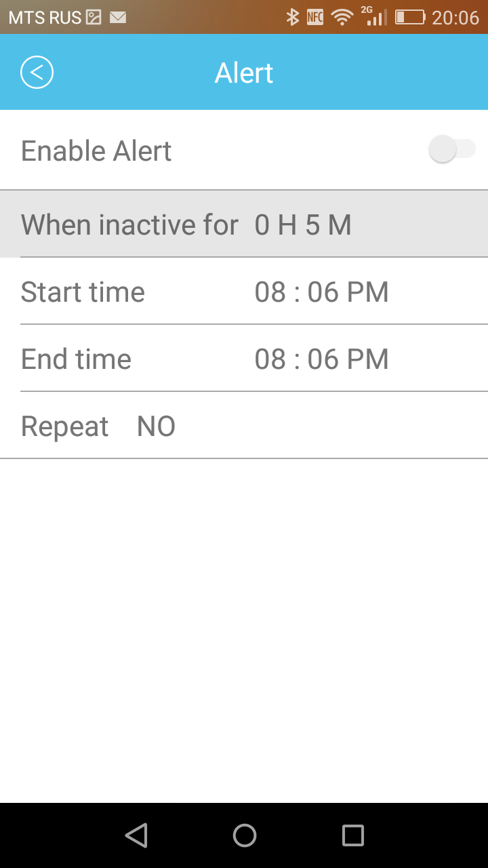
Task: Set Start time 08 : 06 PM
Action: 321,292
